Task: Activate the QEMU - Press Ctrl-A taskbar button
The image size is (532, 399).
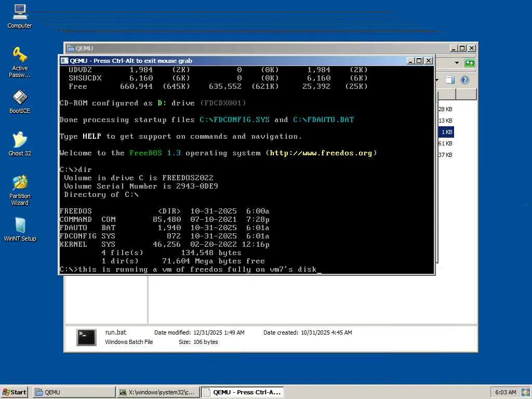Action: pyautogui.click(x=242, y=392)
